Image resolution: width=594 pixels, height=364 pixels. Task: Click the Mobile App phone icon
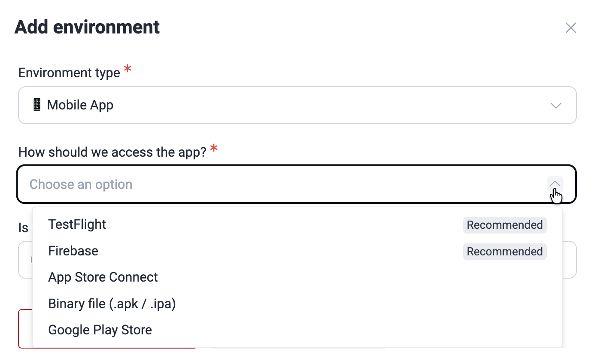[36, 105]
